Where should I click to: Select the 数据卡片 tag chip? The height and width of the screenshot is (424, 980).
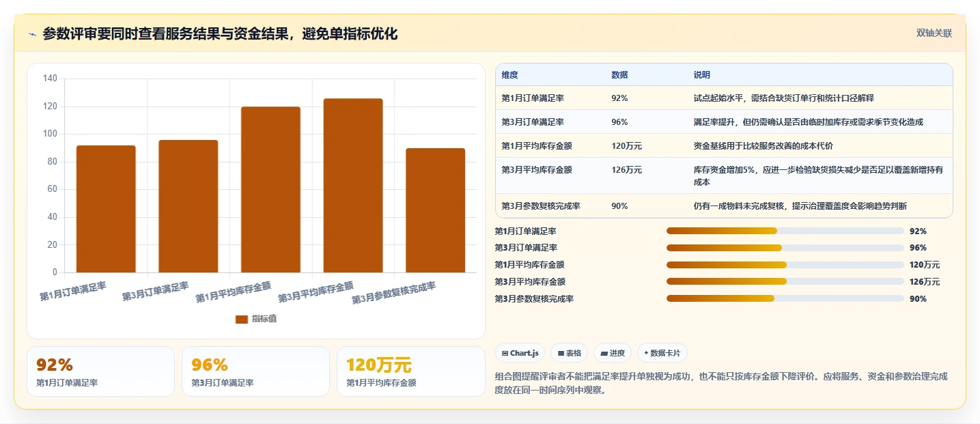point(662,353)
